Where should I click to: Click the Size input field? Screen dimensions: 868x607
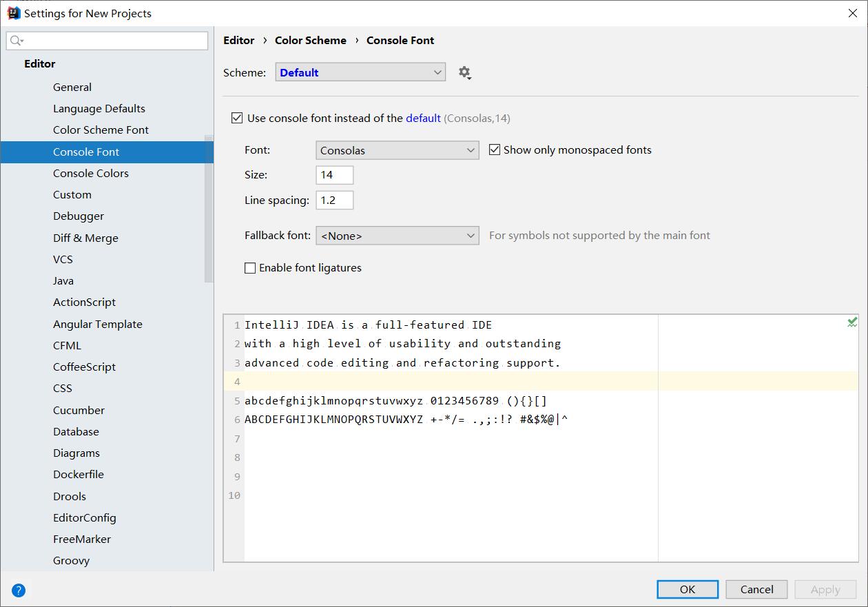click(x=335, y=175)
